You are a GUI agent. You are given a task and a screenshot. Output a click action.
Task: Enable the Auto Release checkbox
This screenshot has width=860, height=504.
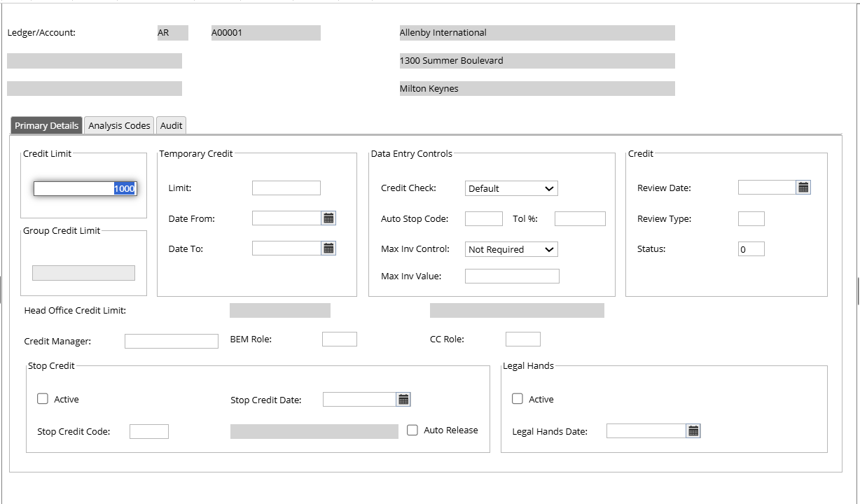point(412,430)
